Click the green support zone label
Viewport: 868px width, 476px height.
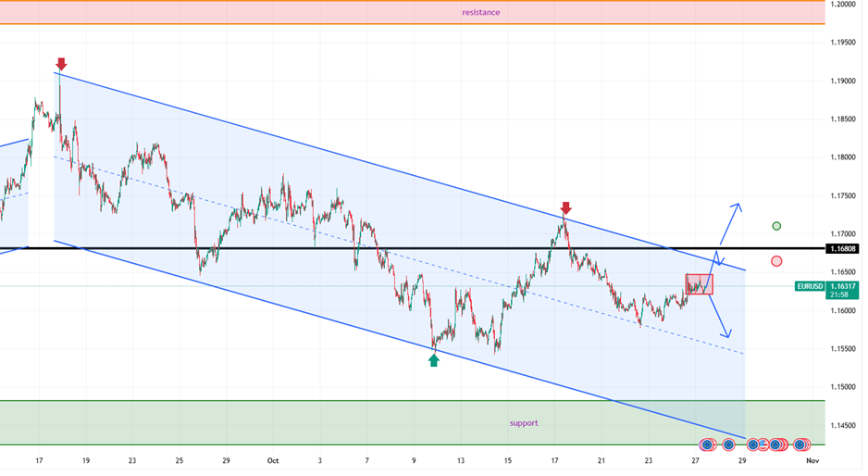523,423
